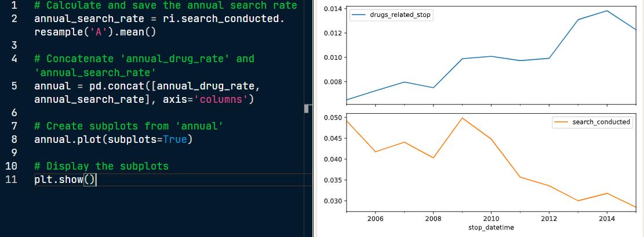Click line number 5 in the gutter

[x=15, y=86]
